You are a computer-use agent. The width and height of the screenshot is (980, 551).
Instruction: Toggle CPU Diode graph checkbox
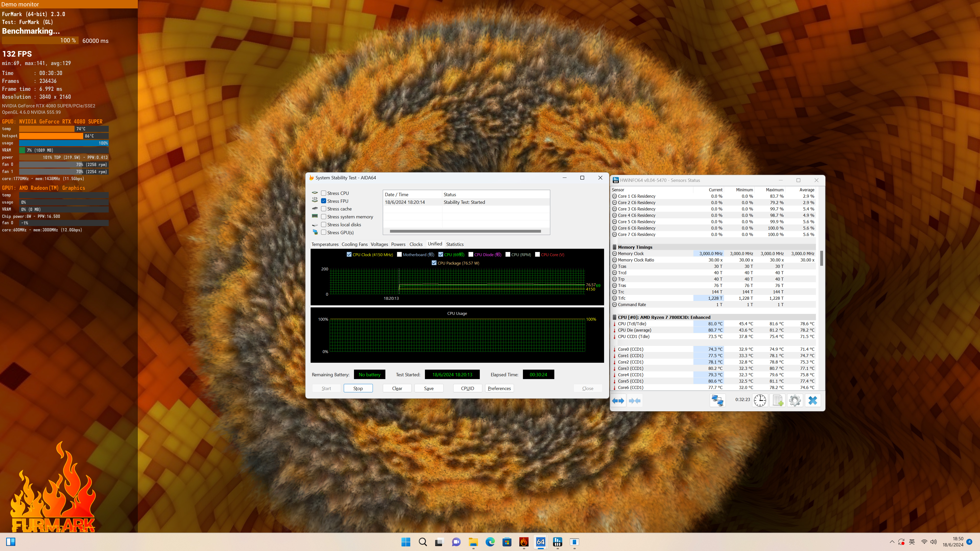(x=471, y=254)
